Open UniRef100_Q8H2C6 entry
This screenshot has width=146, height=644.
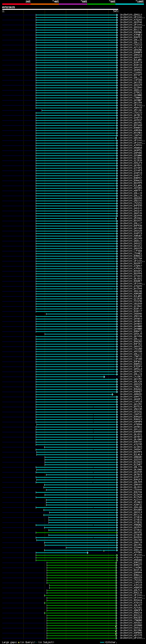[131, 55]
